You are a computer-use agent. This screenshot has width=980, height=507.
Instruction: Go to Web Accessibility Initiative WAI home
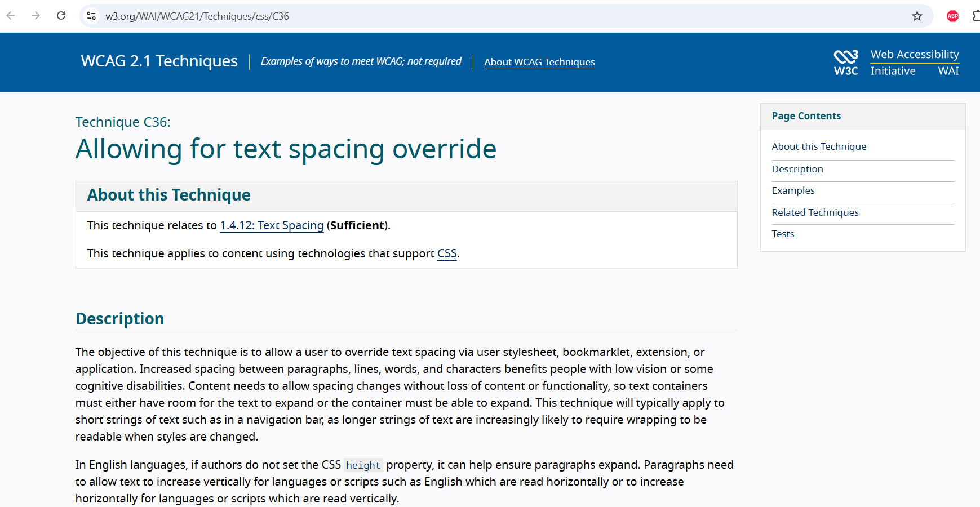pos(914,62)
